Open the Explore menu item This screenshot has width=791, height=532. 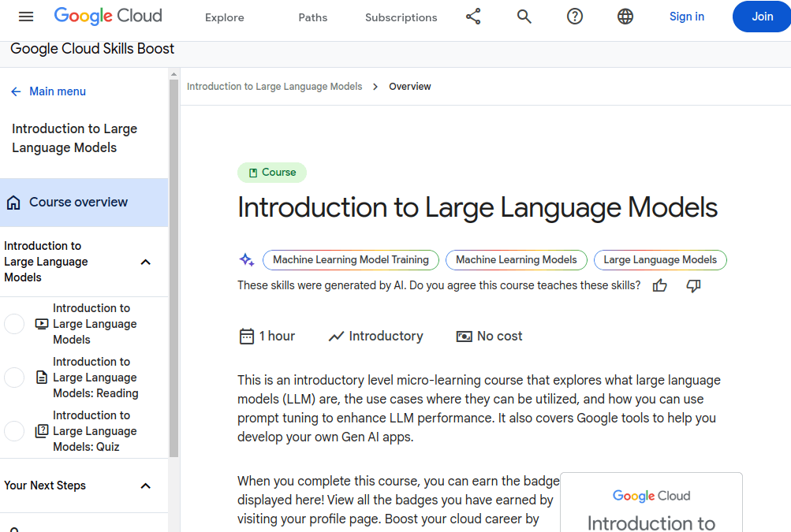pyautogui.click(x=225, y=17)
